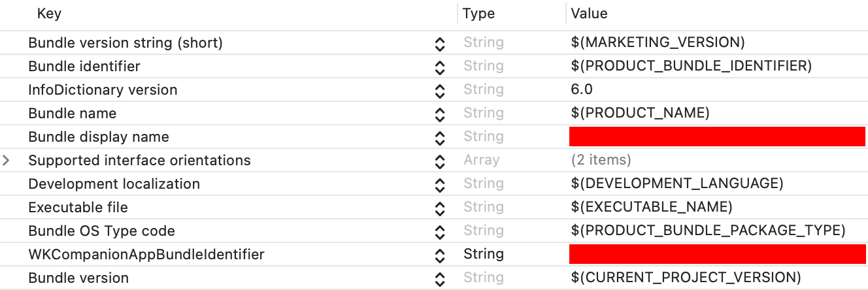
Task: Select the $(MARKETING_VERSION) value field
Action: pos(658,42)
